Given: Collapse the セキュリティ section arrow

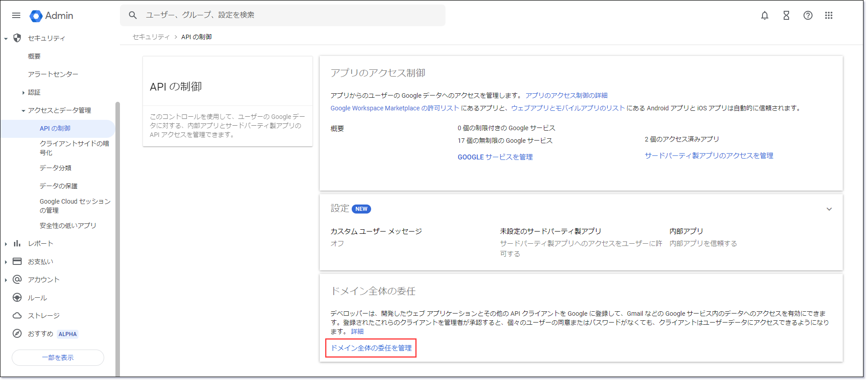Looking at the screenshot, I should tap(6, 38).
